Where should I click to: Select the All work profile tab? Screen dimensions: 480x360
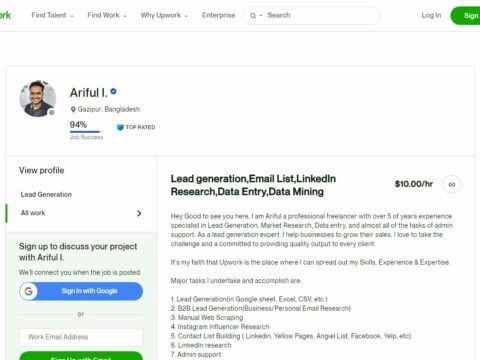(x=81, y=213)
